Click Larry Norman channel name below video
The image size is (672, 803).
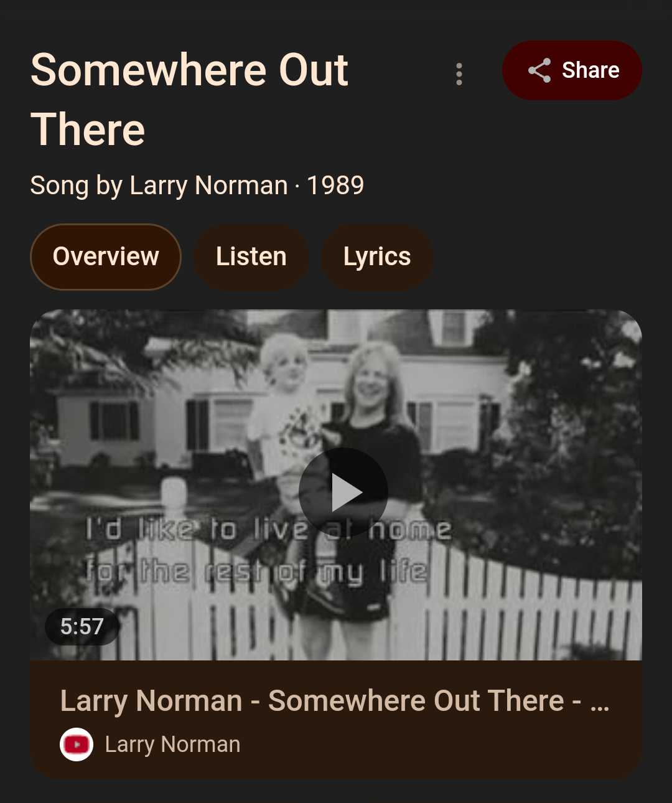pos(172,744)
